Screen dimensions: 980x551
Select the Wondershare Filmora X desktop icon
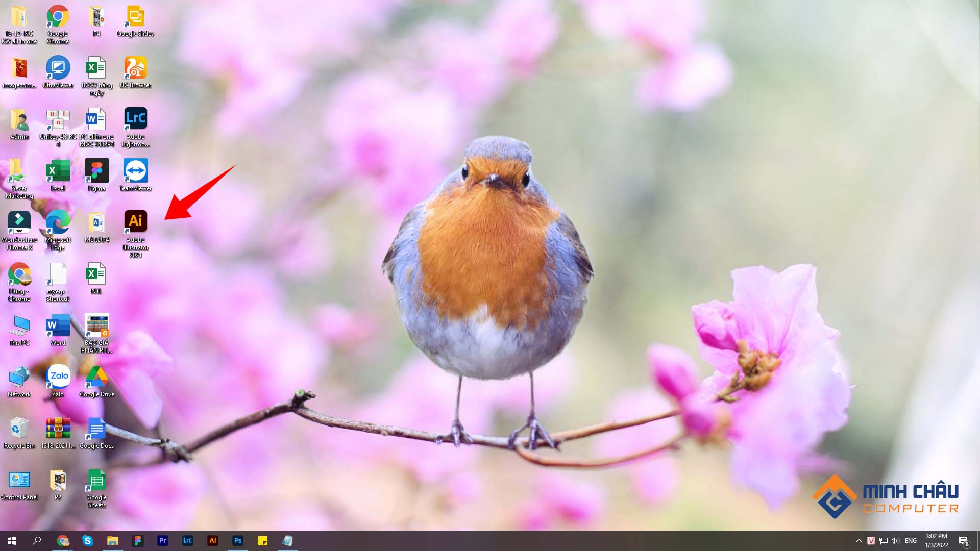tap(19, 231)
